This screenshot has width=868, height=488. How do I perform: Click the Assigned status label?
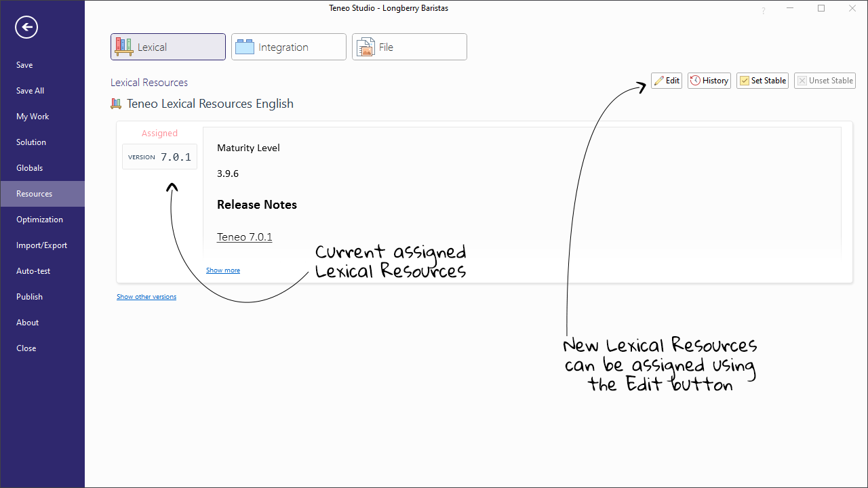159,134
